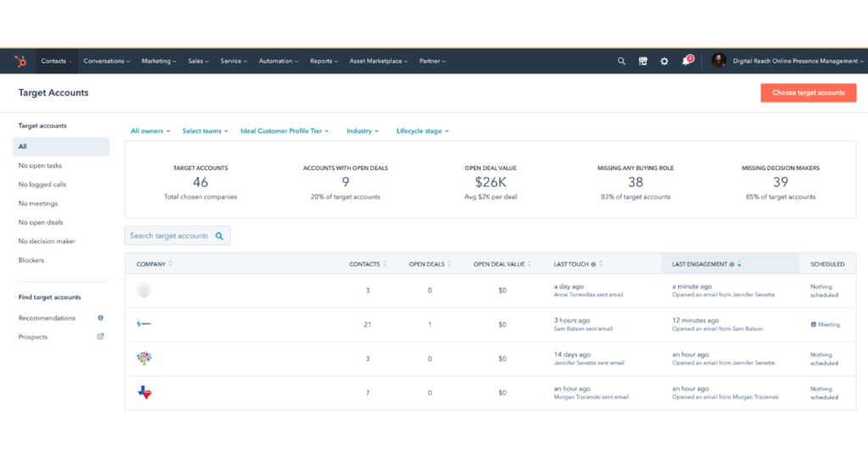
Task: Select the Blockers view
Action: pos(31,260)
